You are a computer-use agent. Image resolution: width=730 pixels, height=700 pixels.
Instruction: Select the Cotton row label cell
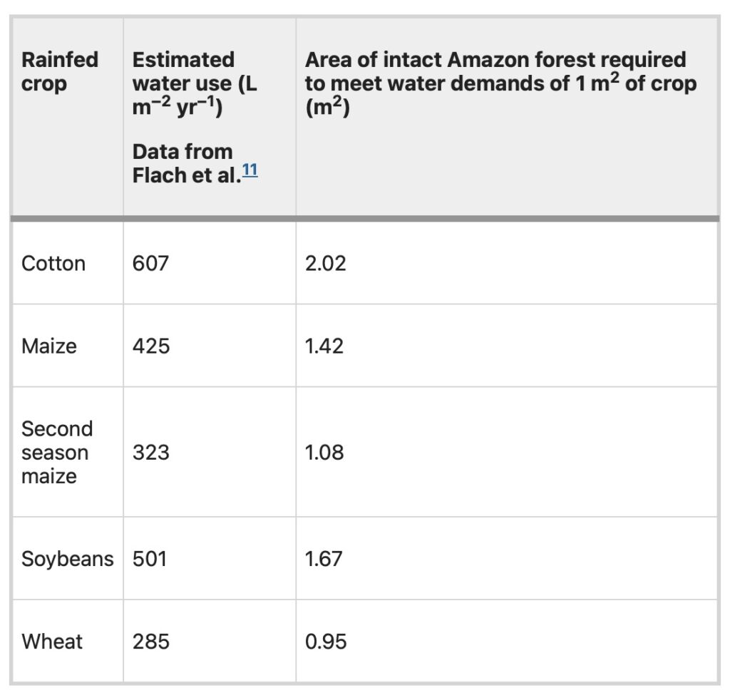coord(53,264)
